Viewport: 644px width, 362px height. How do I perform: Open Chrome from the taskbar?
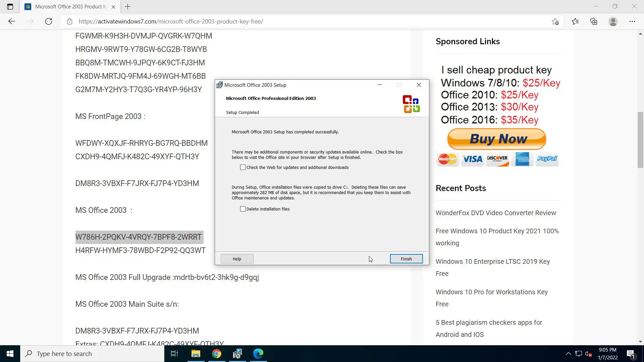click(x=217, y=354)
